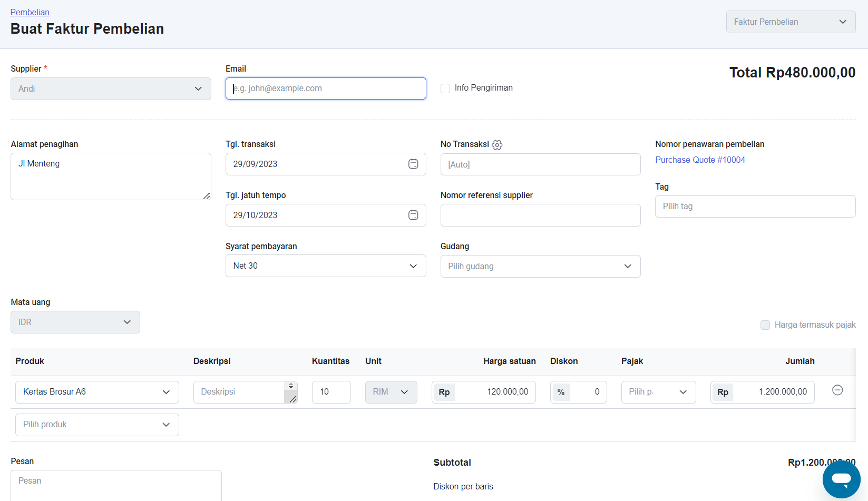Open the chat support bubble
The width and height of the screenshot is (868, 501).
pos(841,479)
